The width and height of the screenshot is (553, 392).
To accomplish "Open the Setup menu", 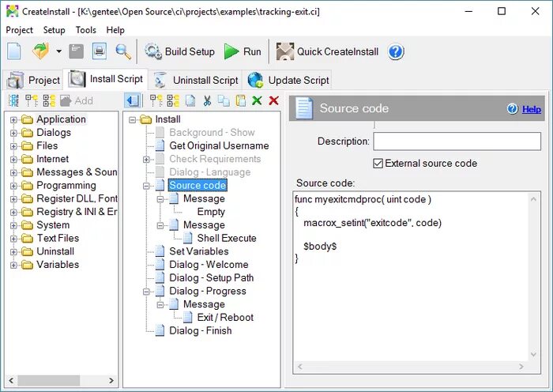I will pos(54,30).
